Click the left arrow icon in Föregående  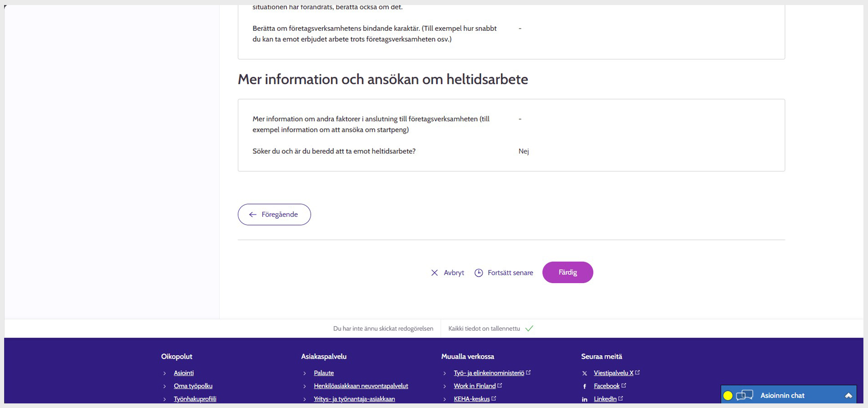click(253, 215)
